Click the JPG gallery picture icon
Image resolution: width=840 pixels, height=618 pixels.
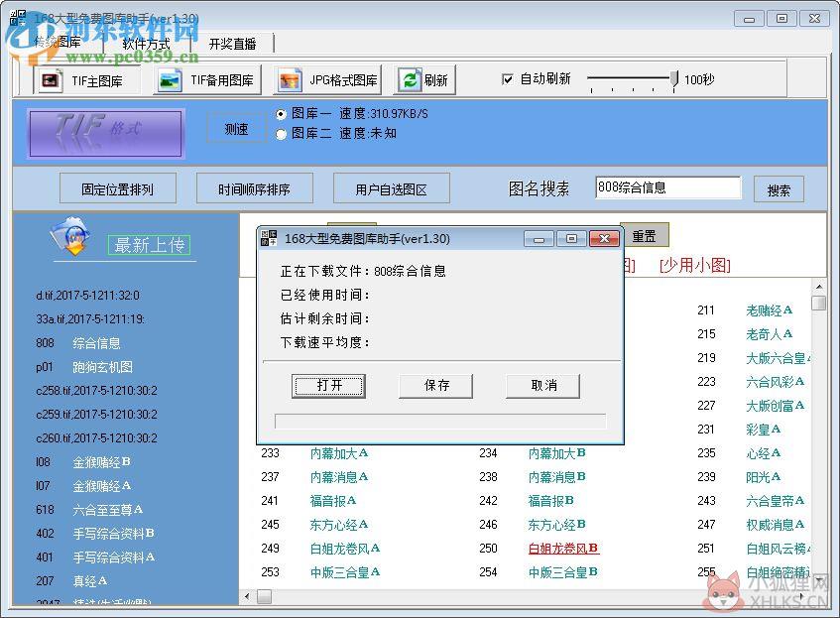pos(290,80)
